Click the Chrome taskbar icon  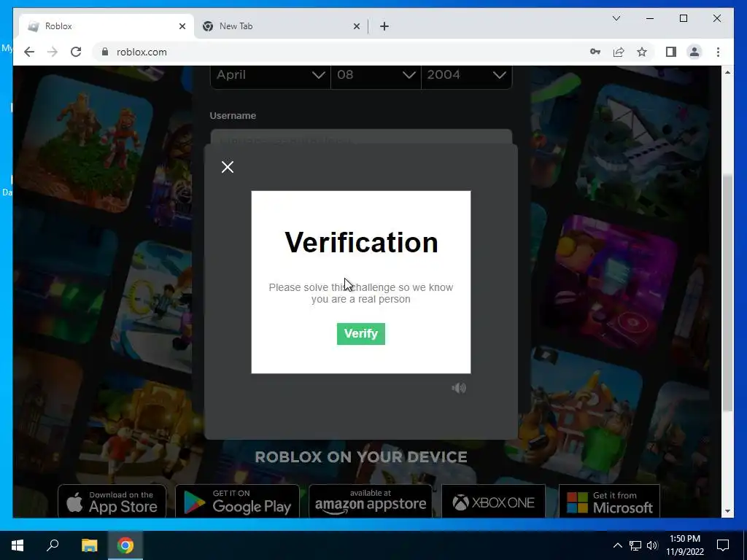[125, 545]
